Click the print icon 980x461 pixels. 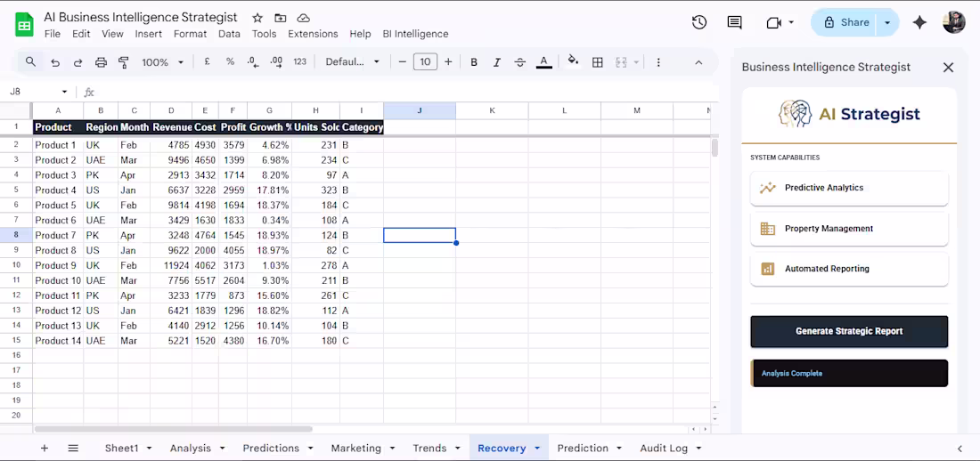(101, 62)
